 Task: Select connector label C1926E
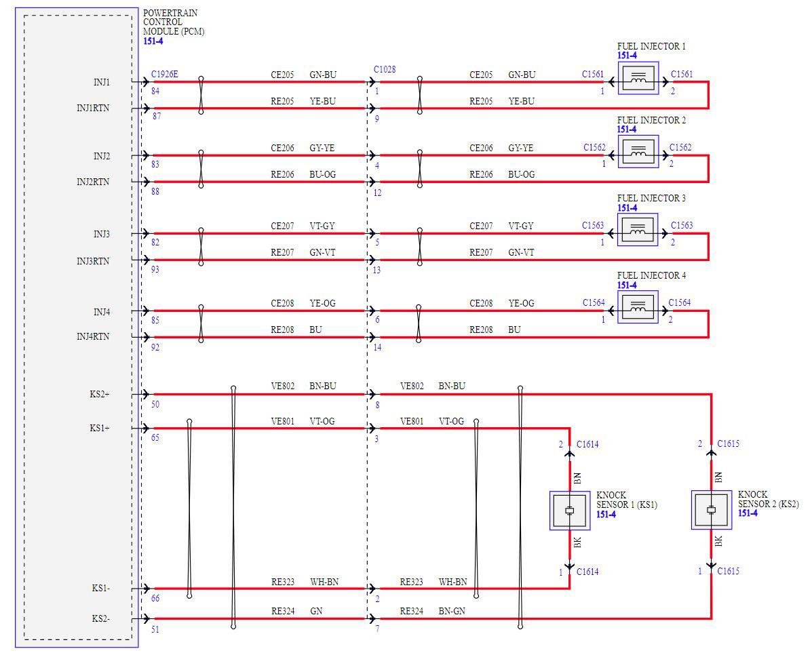coord(165,74)
